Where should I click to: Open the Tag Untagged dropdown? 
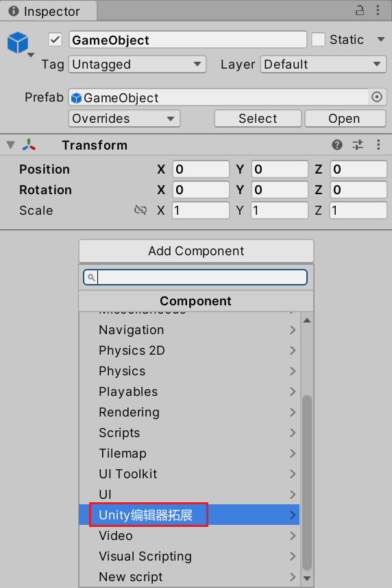point(137,64)
